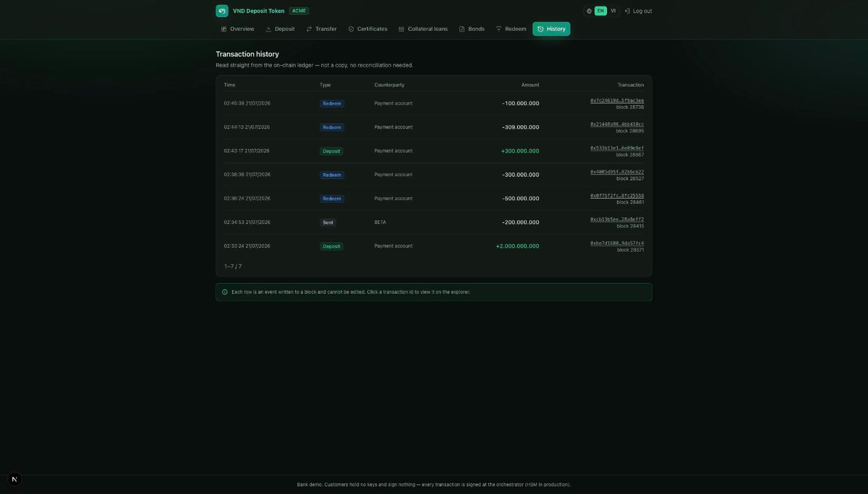Switch language to EN

(x=601, y=11)
